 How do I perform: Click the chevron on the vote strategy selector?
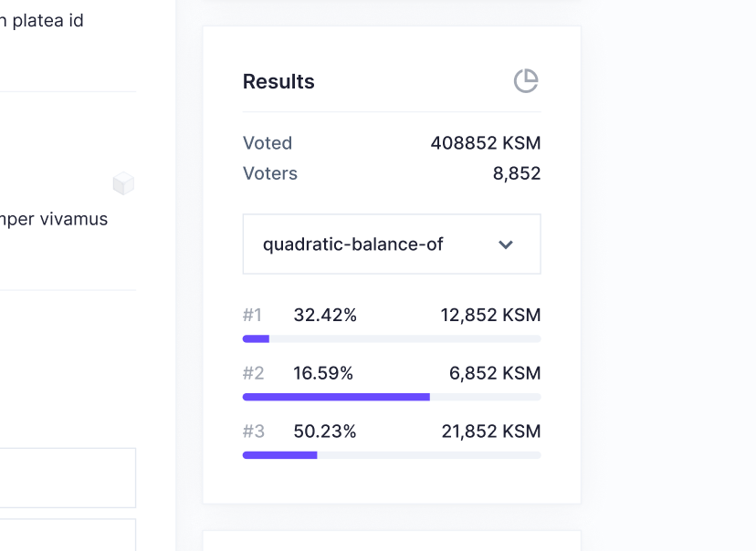tap(506, 244)
